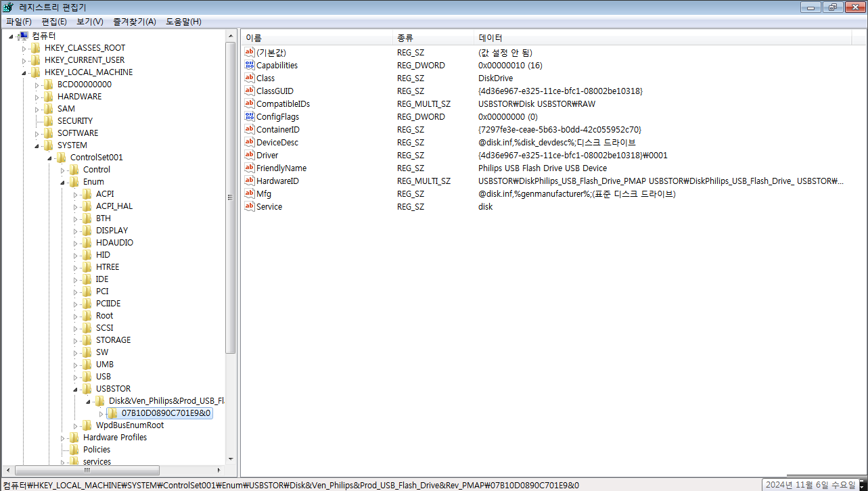Collapse the Enum key arrow
Viewport: 868px width, 491px height.
point(63,183)
